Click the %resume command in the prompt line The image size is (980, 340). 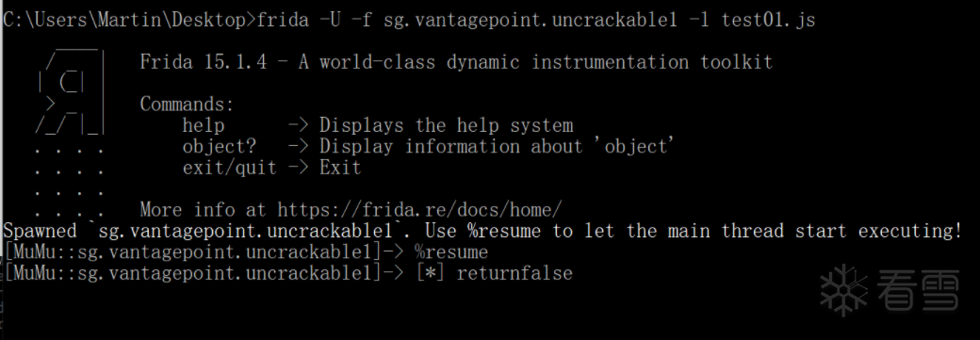[450, 251]
